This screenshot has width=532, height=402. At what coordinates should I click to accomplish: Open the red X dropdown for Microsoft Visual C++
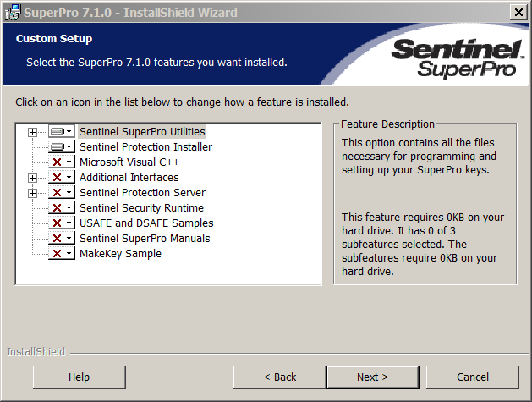tap(62, 162)
